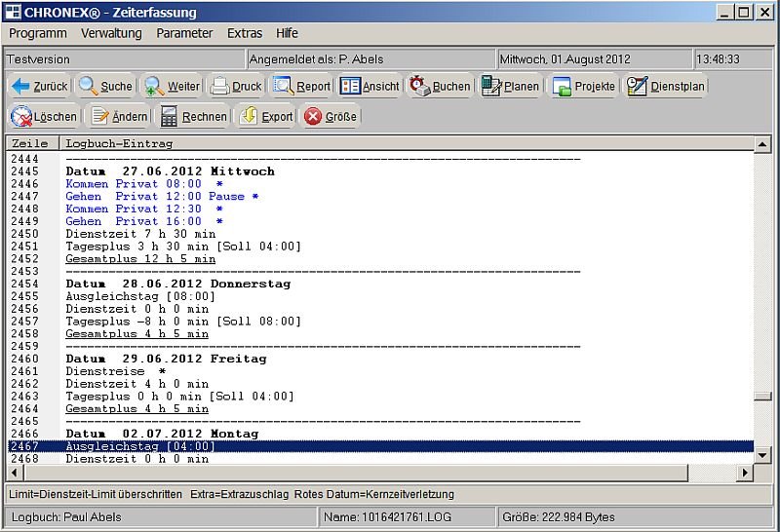Image resolution: width=780 pixels, height=532 pixels.
Task: Click the Größe red X icon
Action: pos(313,116)
